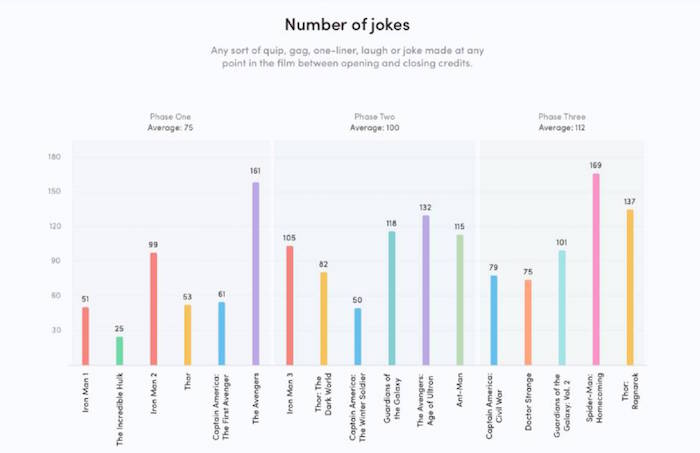Click the 180 y-axis tick label
This screenshot has width=700, height=453.
55,156
